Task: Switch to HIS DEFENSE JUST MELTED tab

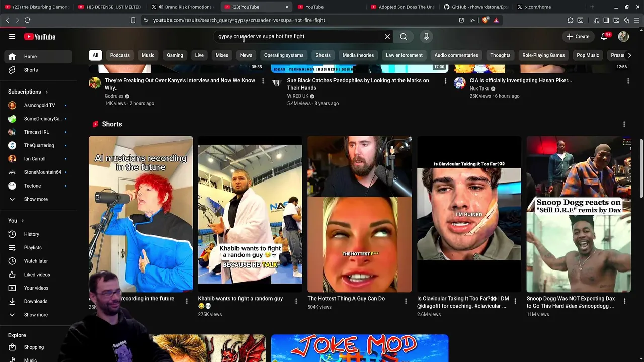Action: [109, 7]
